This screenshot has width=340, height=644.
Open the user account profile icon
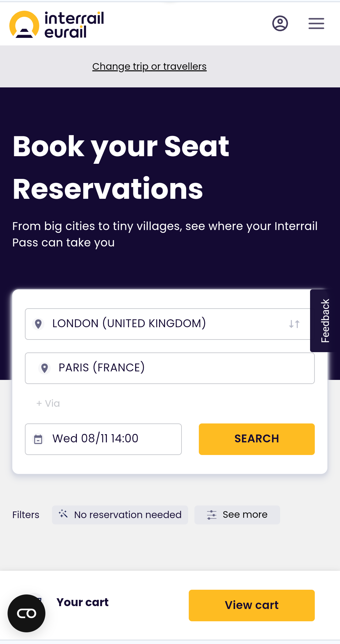coord(280,23)
